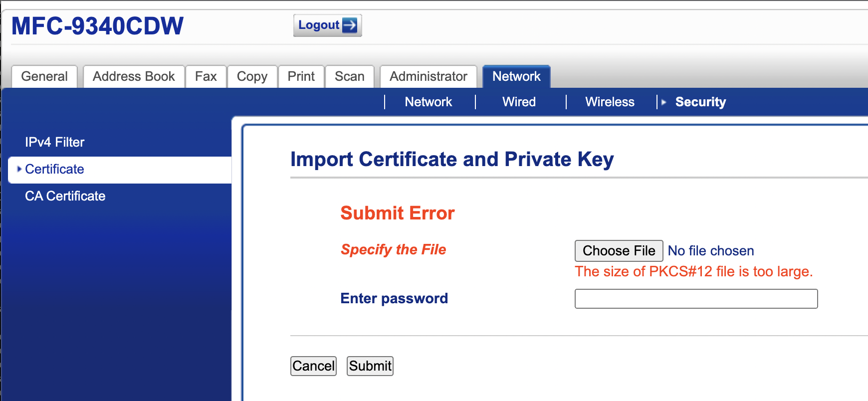Open the Scan settings tab
The height and width of the screenshot is (401, 868).
349,76
